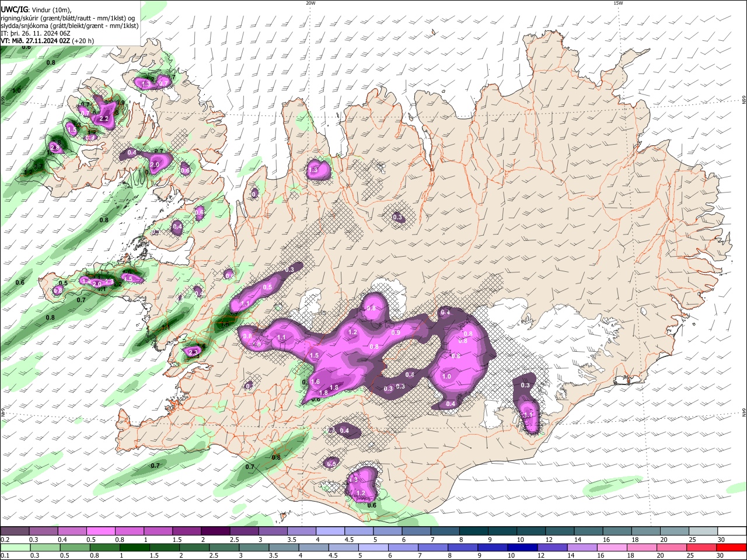747x560 pixels.
Task: Click the bright pink swatch between 0.5 and 0.8
Action: [x=100, y=531]
